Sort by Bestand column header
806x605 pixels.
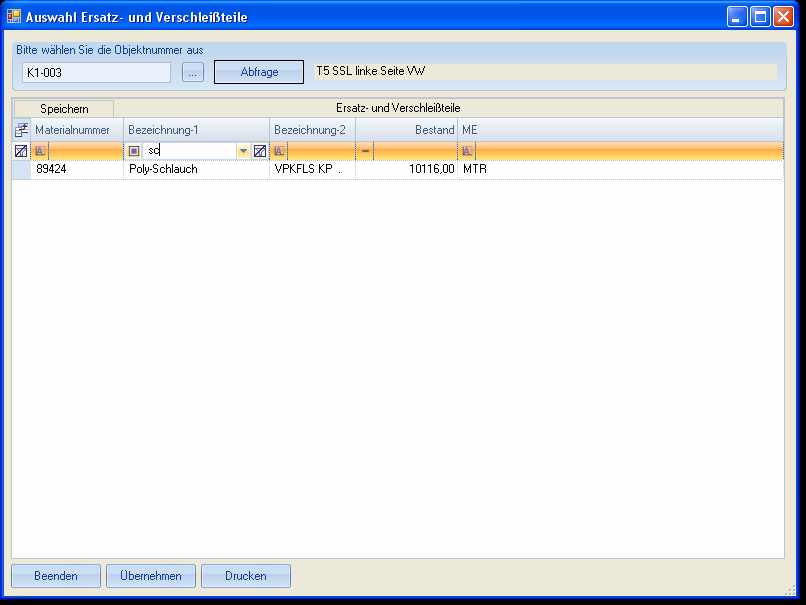tap(407, 130)
